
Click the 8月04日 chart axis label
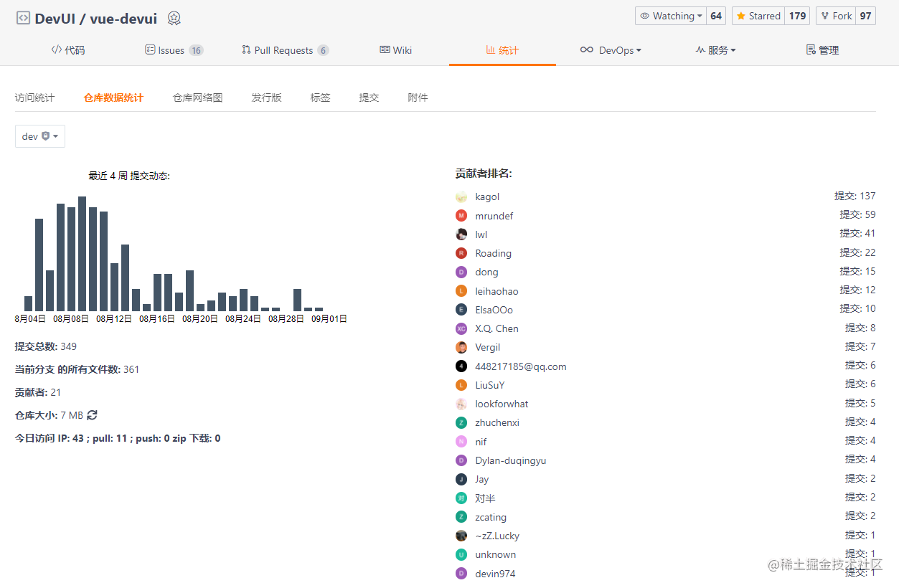coord(30,318)
